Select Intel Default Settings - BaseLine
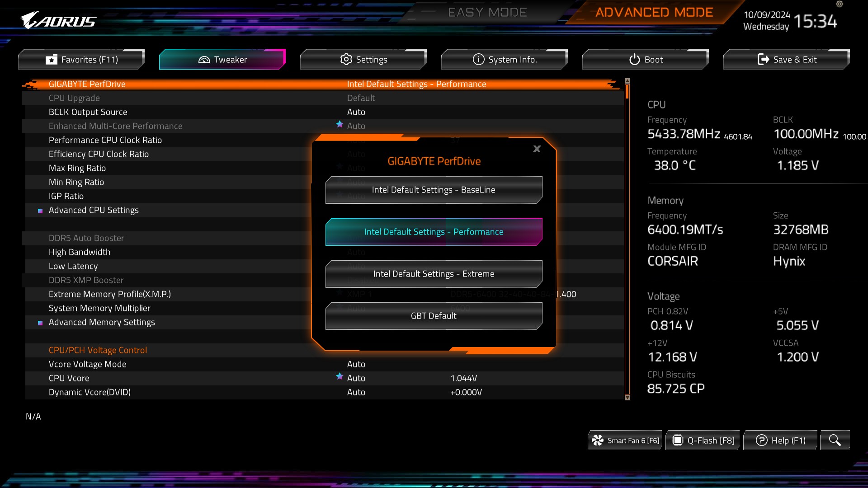 [x=434, y=189]
